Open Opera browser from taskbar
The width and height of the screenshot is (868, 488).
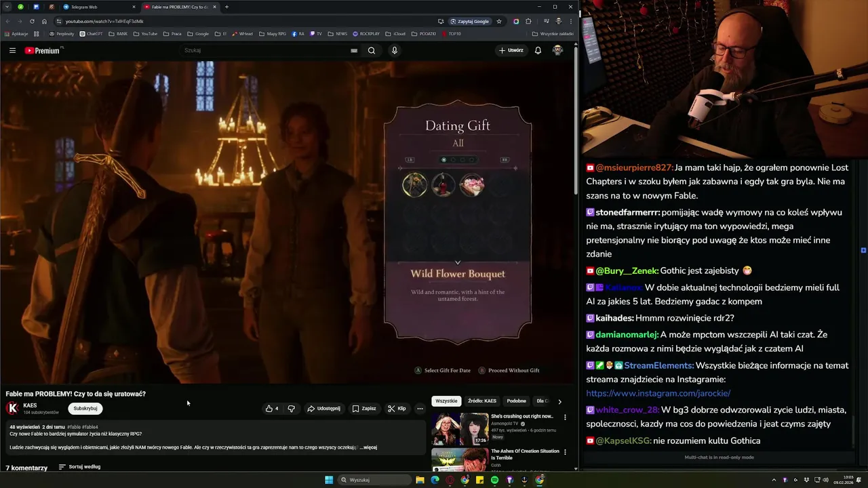pos(450,480)
